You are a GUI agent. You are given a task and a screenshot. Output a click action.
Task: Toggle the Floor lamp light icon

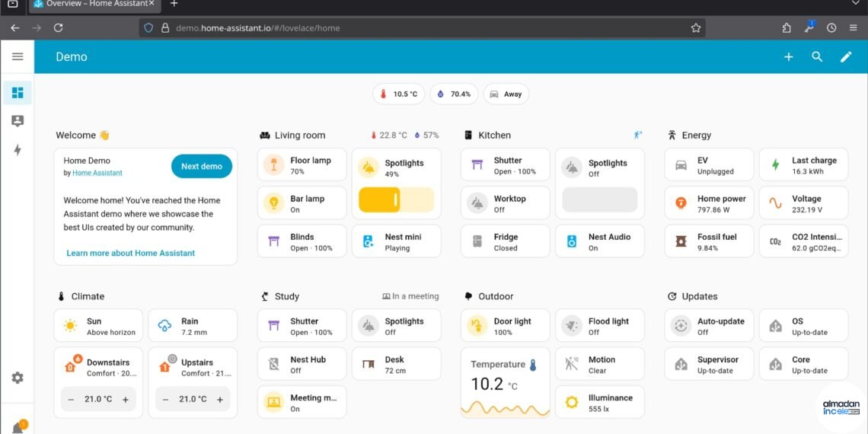(x=273, y=165)
